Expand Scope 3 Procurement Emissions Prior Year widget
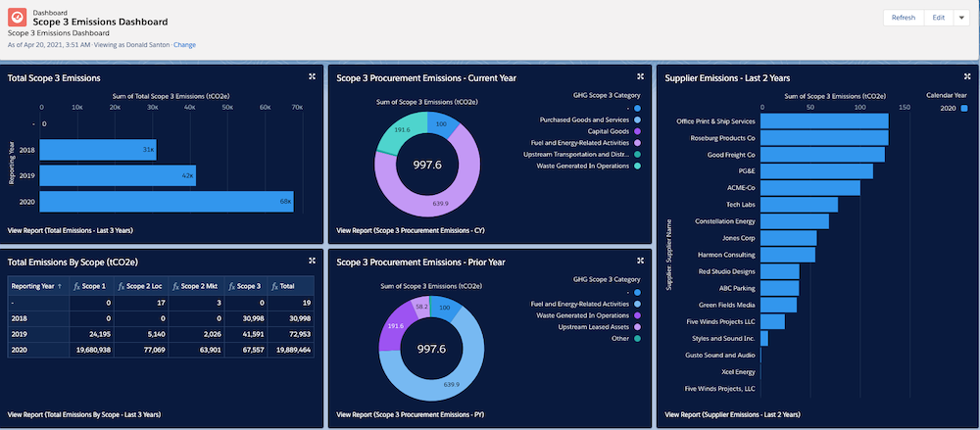This screenshot has height=430, width=980. [x=640, y=261]
